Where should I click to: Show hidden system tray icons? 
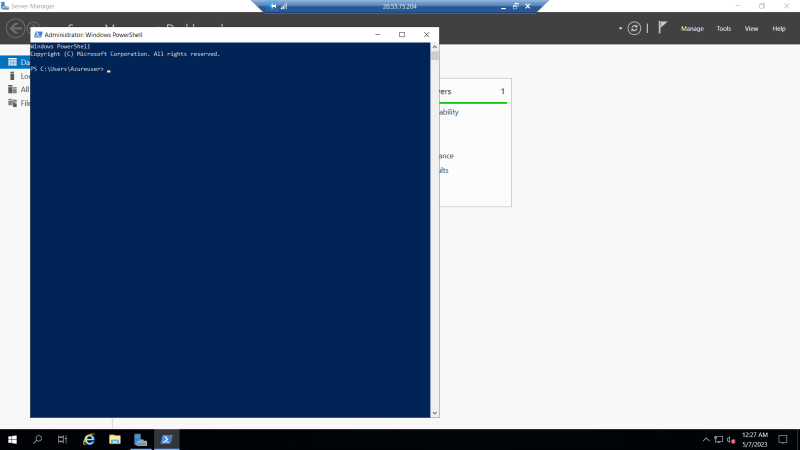(x=706, y=439)
